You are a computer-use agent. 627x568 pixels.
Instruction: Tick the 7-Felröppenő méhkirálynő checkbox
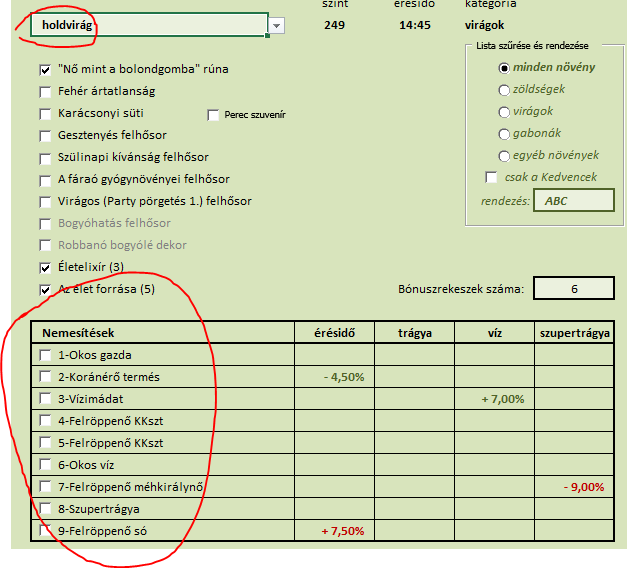point(45,487)
